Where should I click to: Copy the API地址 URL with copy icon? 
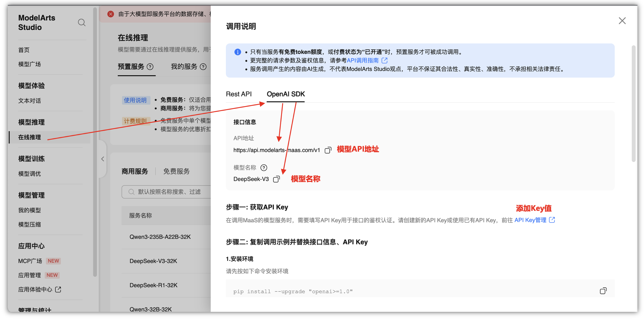(x=328, y=150)
